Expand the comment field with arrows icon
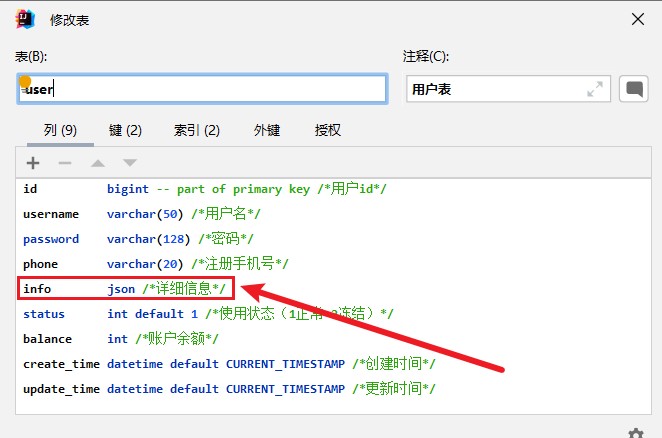662x438 pixels. 595,89
